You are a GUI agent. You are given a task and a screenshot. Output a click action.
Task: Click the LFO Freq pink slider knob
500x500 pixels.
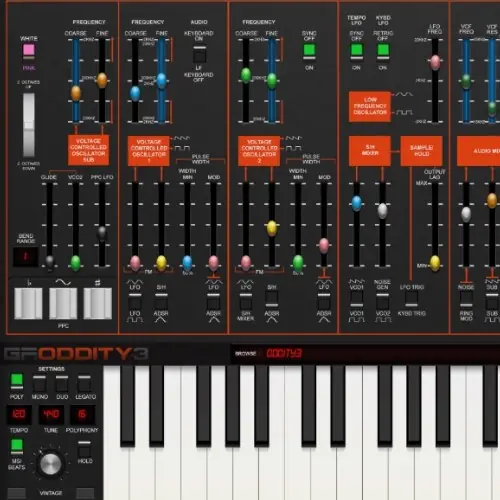(x=435, y=62)
